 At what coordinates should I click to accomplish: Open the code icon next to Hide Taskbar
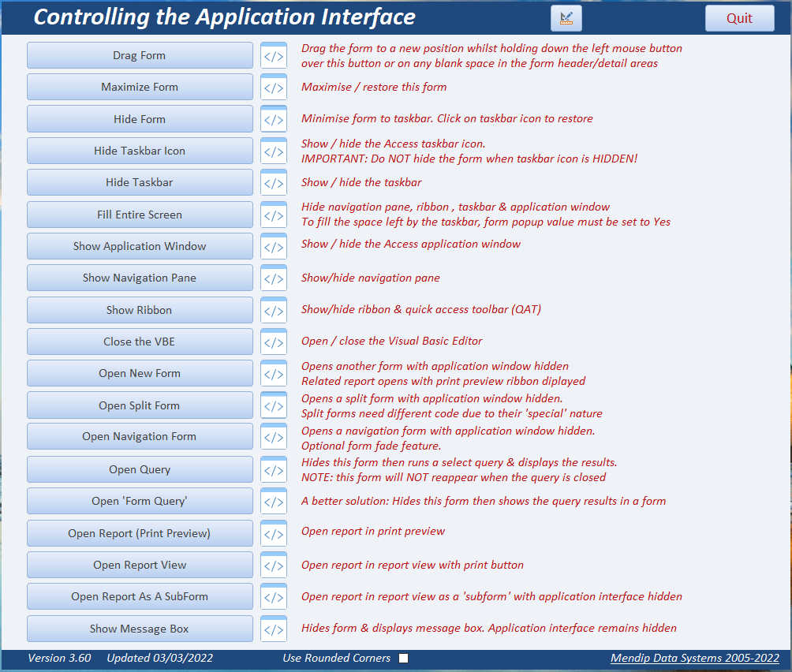point(274,183)
